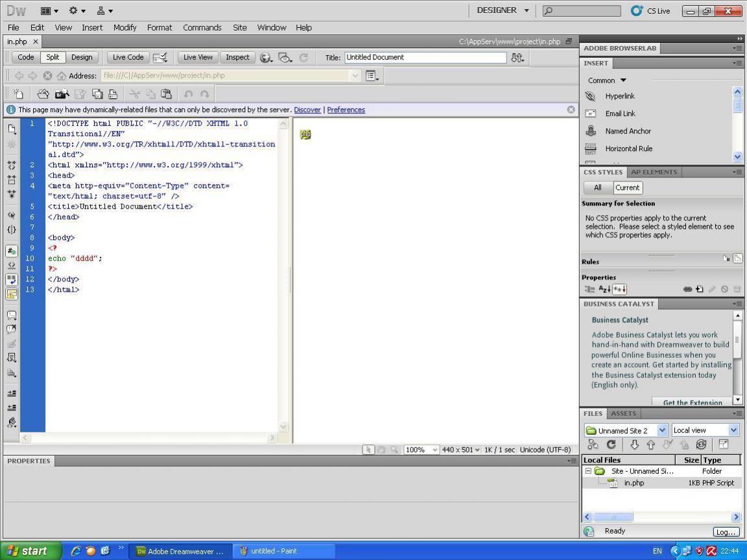The height and width of the screenshot is (560, 747).
Task: Show All CSS rules mode
Action: (598, 187)
